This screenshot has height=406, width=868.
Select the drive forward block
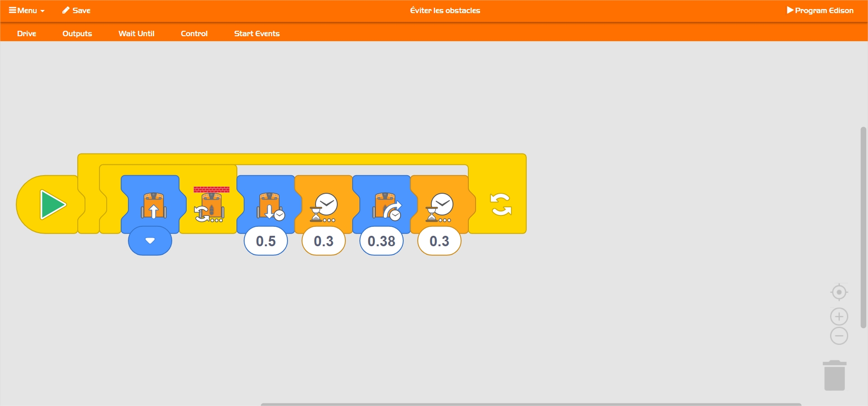tap(153, 205)
